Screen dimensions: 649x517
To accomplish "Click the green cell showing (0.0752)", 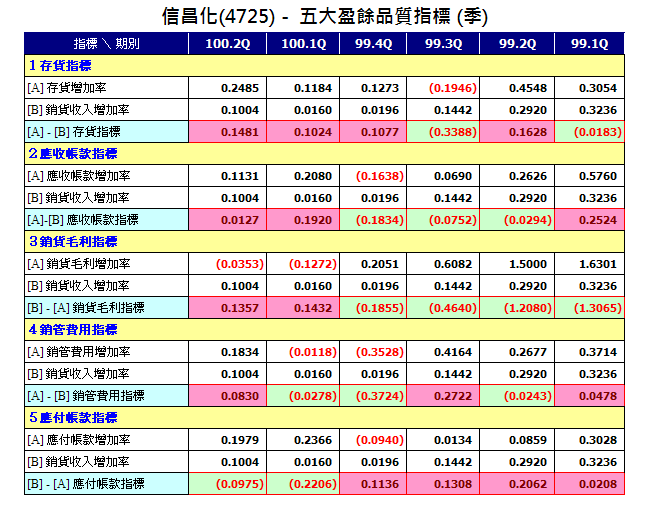I will pyautogui.click(x=443, y=220).
